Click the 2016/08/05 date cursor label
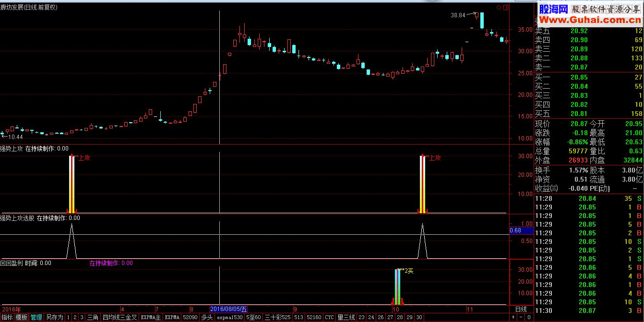This screenshot has width=644, height=322. coord(229,309)
